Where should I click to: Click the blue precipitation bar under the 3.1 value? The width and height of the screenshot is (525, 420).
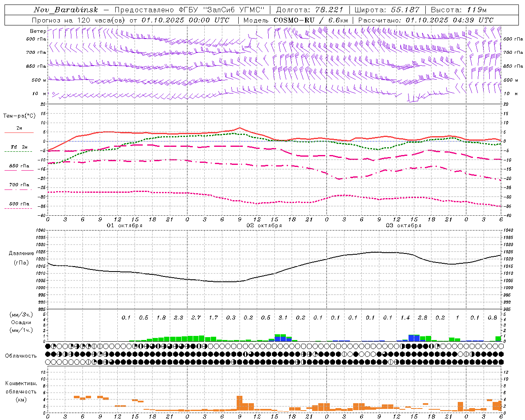click(283, 339)
